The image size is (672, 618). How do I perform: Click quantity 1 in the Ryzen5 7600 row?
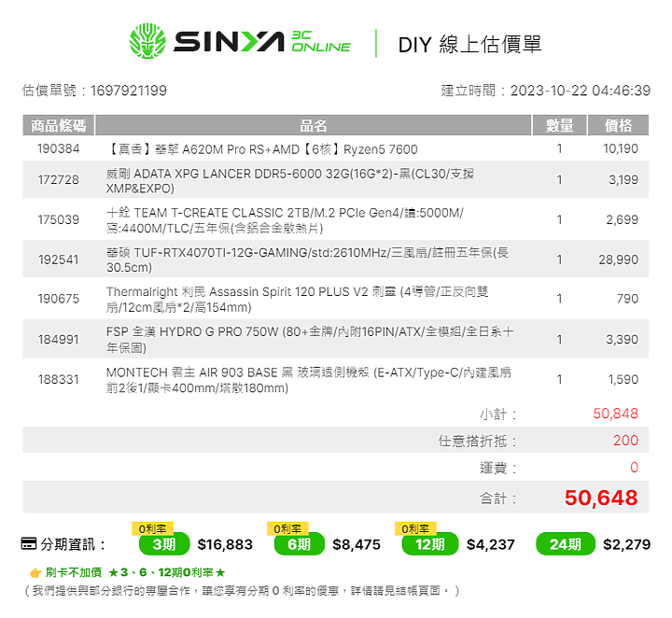tap(559, 148)
